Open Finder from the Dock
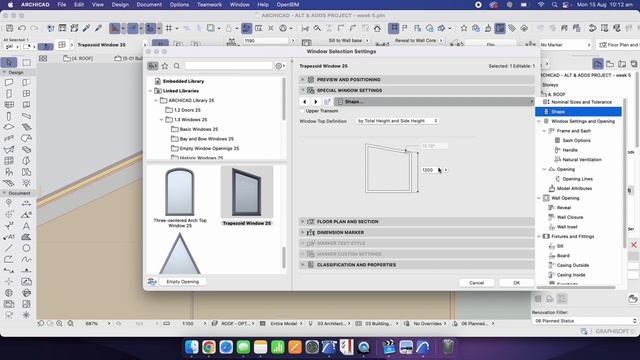The image size is (640, 360). (x=191, y=347)
